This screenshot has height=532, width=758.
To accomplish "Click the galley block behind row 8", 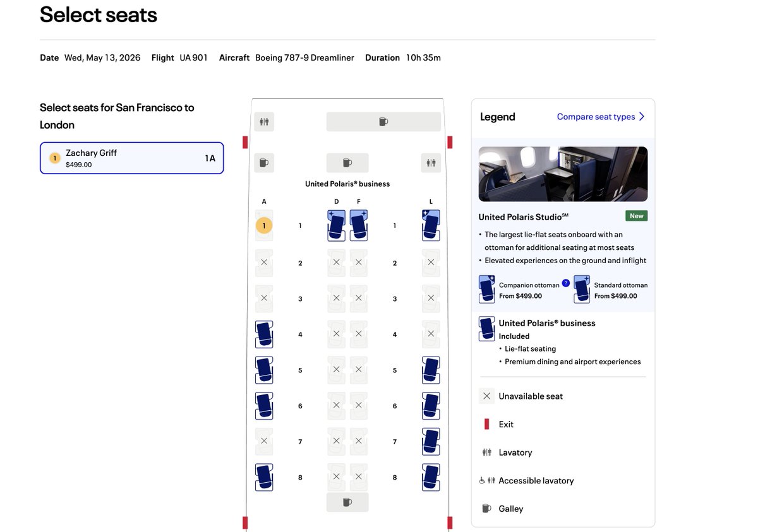I will (x=347, y=502).
